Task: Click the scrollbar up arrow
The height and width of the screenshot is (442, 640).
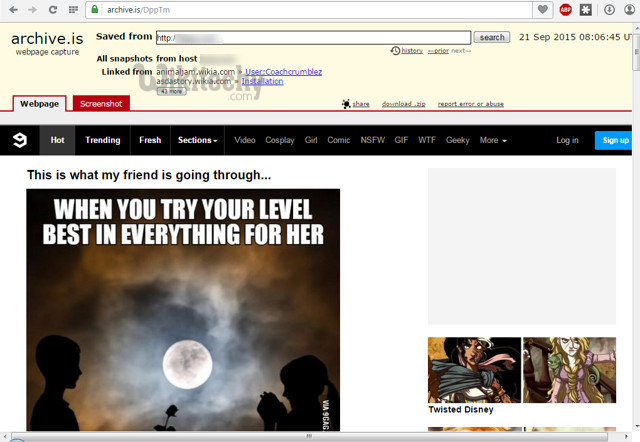Action: click(636, 28)
